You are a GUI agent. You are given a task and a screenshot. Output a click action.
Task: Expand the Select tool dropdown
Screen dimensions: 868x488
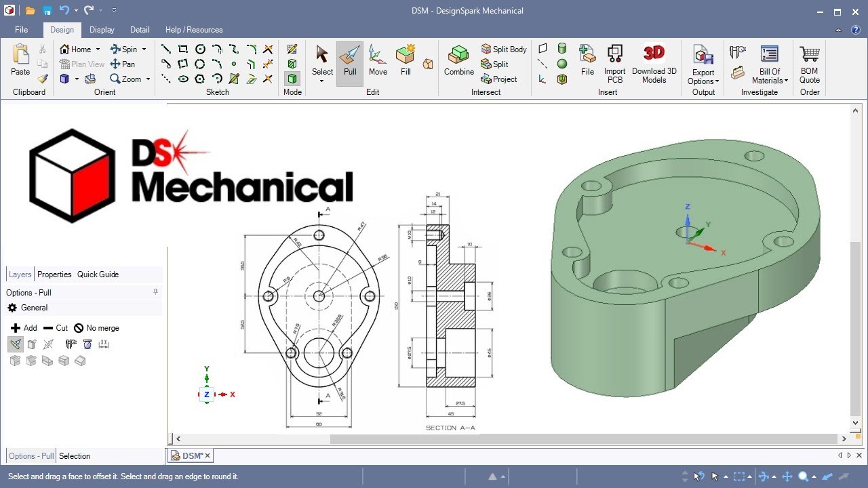point(322,81)
